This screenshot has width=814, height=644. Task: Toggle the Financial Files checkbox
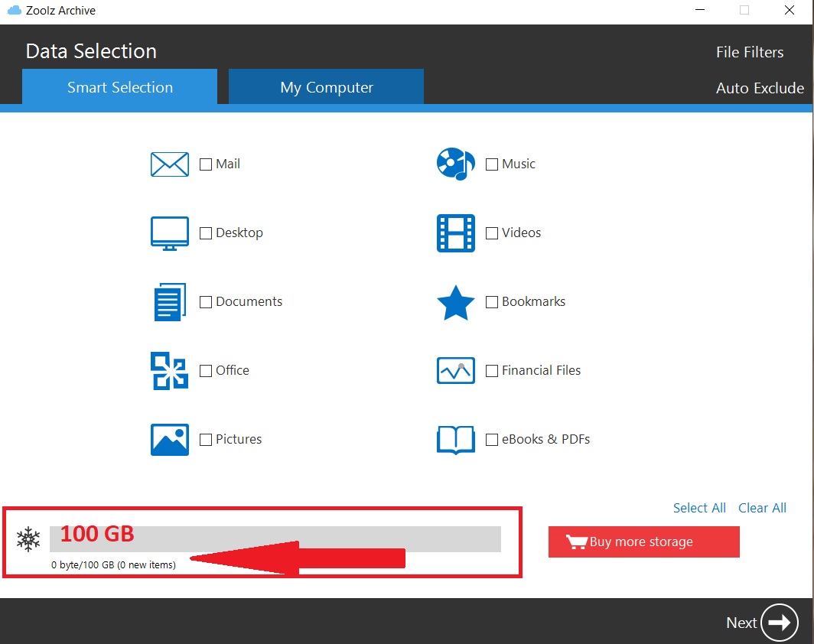coord(492,371)
